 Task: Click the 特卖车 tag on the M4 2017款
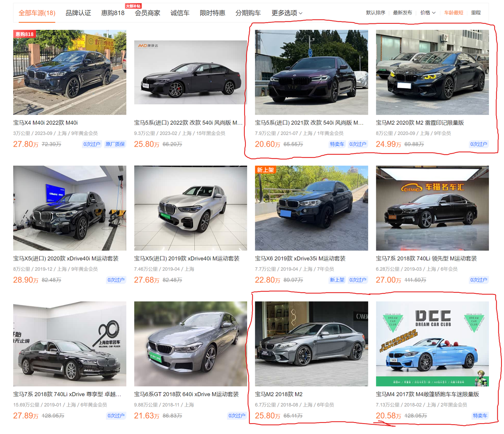point(480,416)
